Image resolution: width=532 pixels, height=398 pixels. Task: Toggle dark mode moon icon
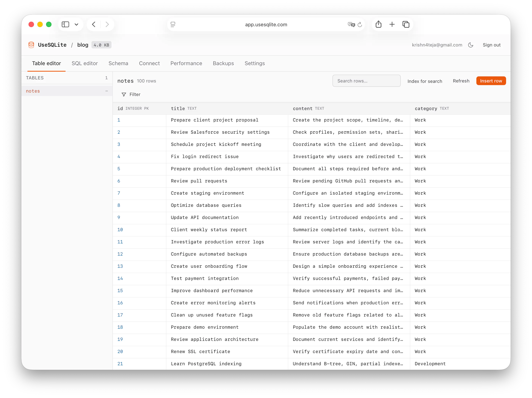pos(471,45)
